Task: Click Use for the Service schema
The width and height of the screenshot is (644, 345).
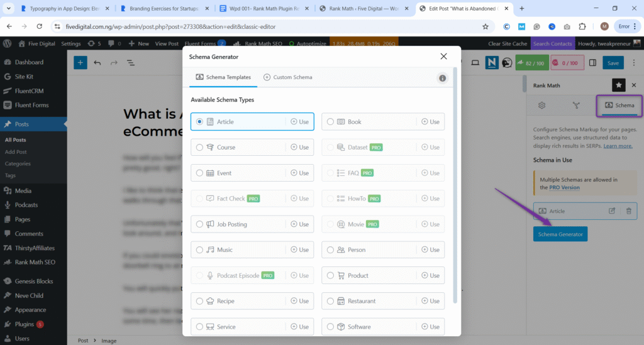Action: point(300,327)
